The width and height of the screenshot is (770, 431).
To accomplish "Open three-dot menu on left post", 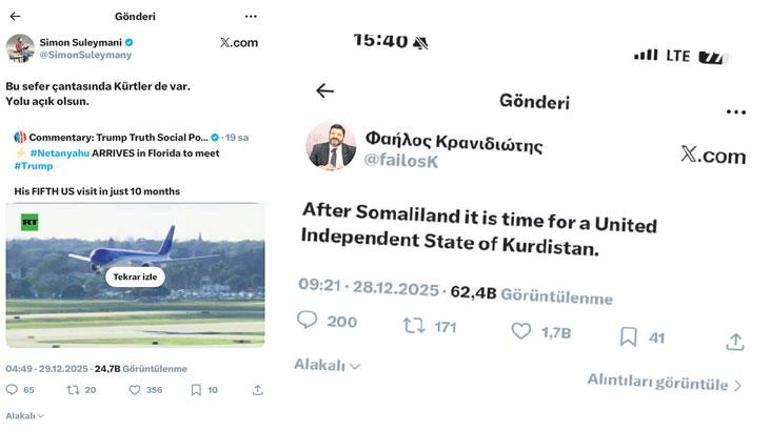I will [x=250, y=17].
